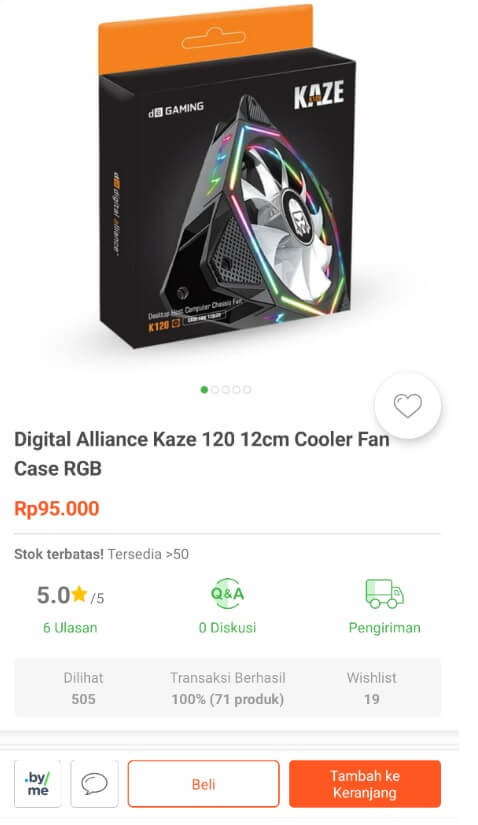The image size is (478, 825).
Task: Select the third image carousel dot
Action: click(225, 390)
